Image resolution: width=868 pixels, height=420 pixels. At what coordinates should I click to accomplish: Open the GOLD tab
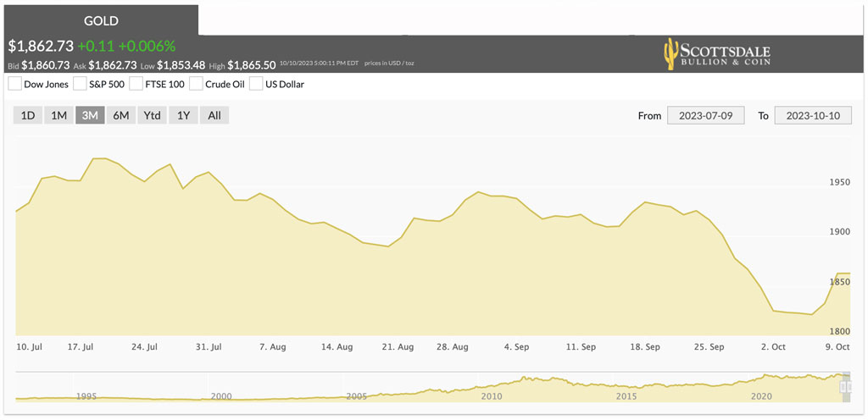click(x=101, y=20)
